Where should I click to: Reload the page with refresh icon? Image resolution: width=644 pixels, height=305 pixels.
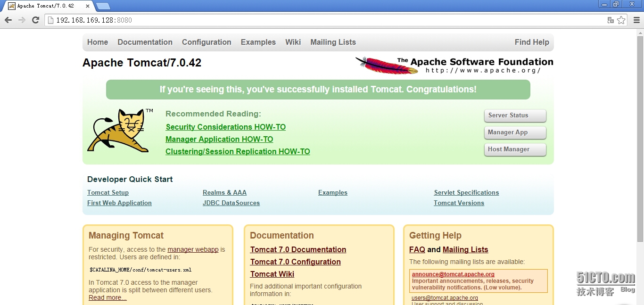pyautogui.click(x=35, y=20)
